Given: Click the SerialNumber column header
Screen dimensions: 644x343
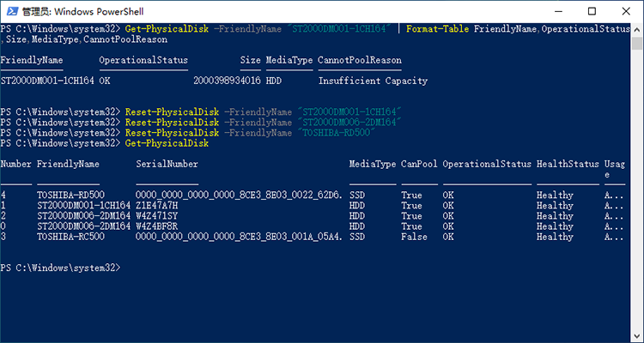Looking at the screenshot, I should (x=167, y=164).
